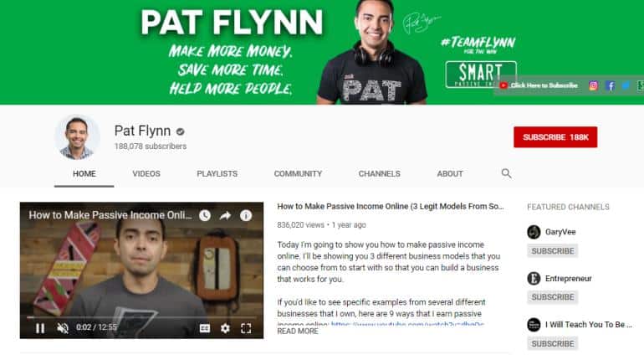Expand the description with READ MORE
The height and width of the screenshot is (360, 644).
coord(298,332)
